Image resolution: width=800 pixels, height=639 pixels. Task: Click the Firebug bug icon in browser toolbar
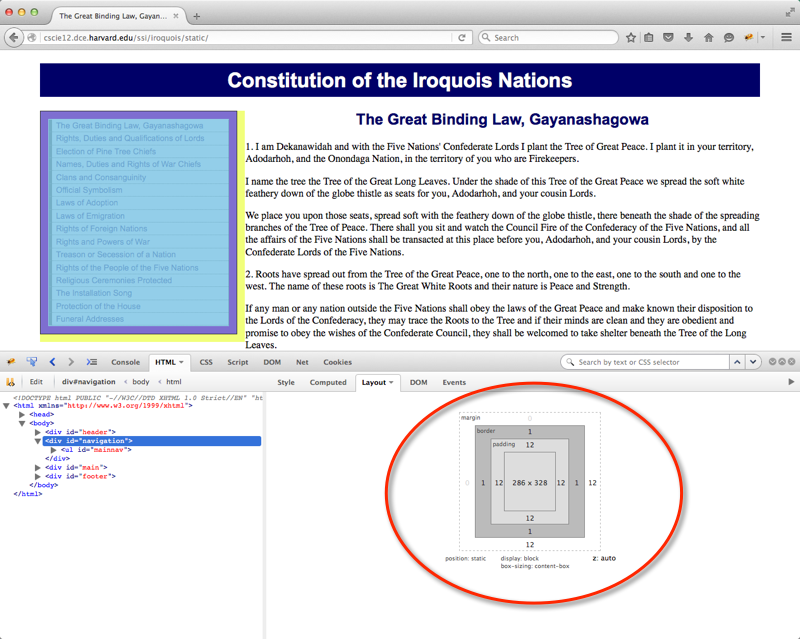point(747,37)
